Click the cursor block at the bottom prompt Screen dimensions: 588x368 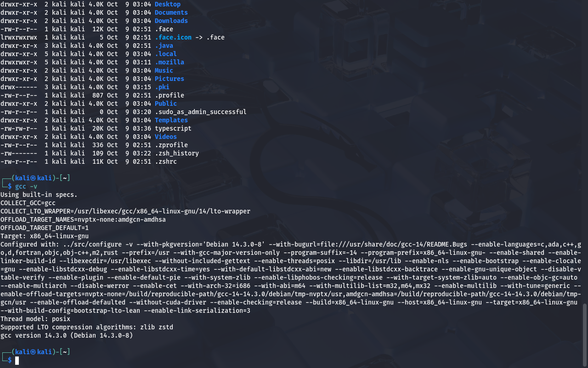pos(17,360)
